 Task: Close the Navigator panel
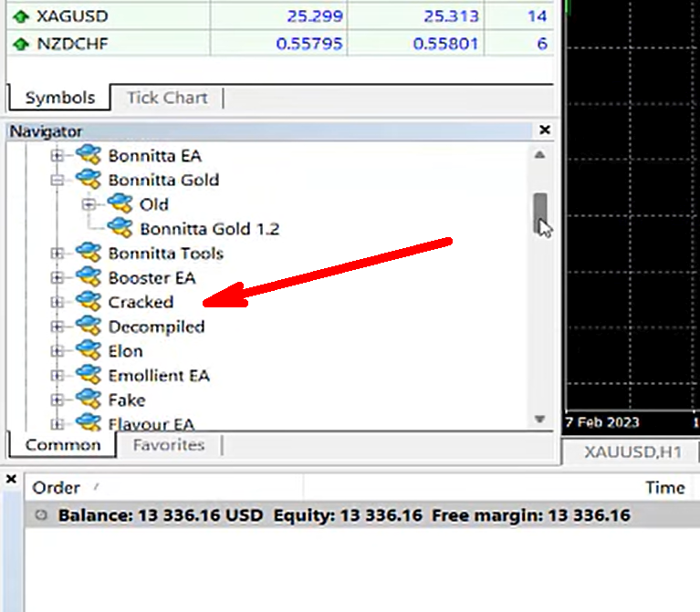coord(544,130)
